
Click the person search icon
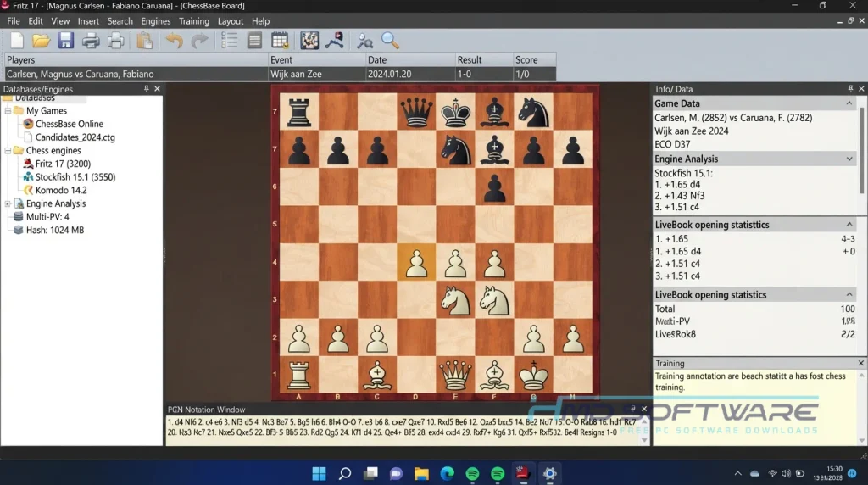click(364, 41)
